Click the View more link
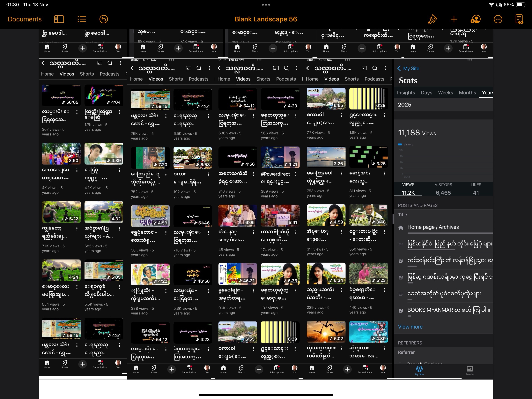532x399 pixels. coord(410,327)
